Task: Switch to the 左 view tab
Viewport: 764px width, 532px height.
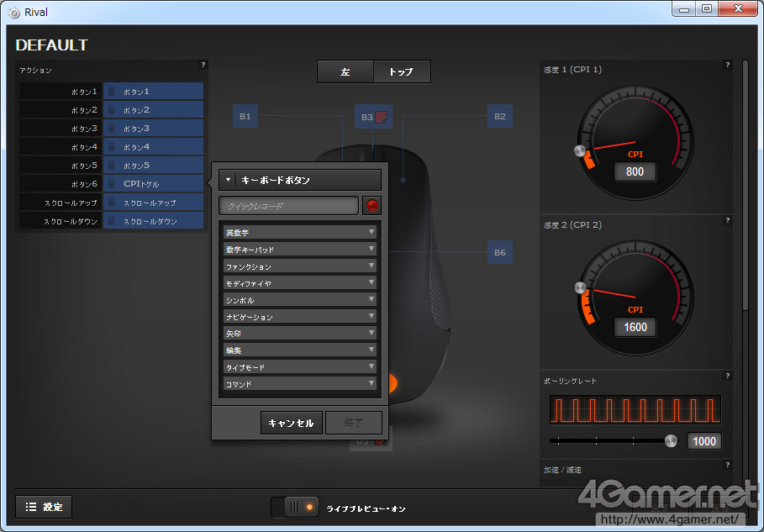Action: [x=345, y=71]
